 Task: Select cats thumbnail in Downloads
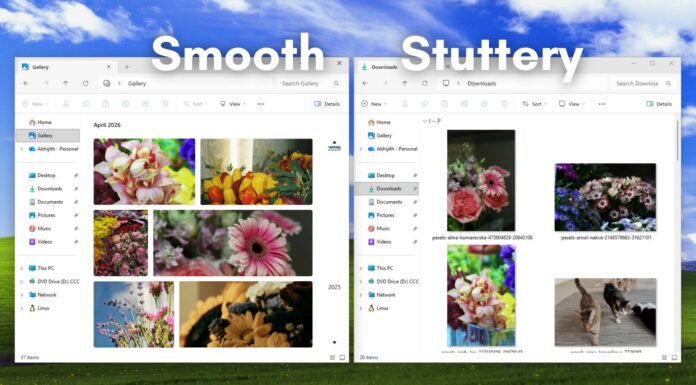coord(605,312)
